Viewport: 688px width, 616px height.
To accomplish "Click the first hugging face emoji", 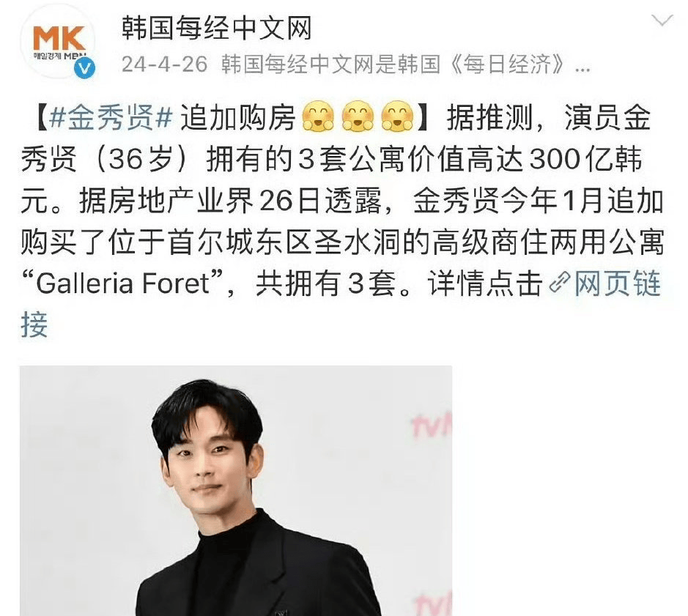I will (319, 116).
